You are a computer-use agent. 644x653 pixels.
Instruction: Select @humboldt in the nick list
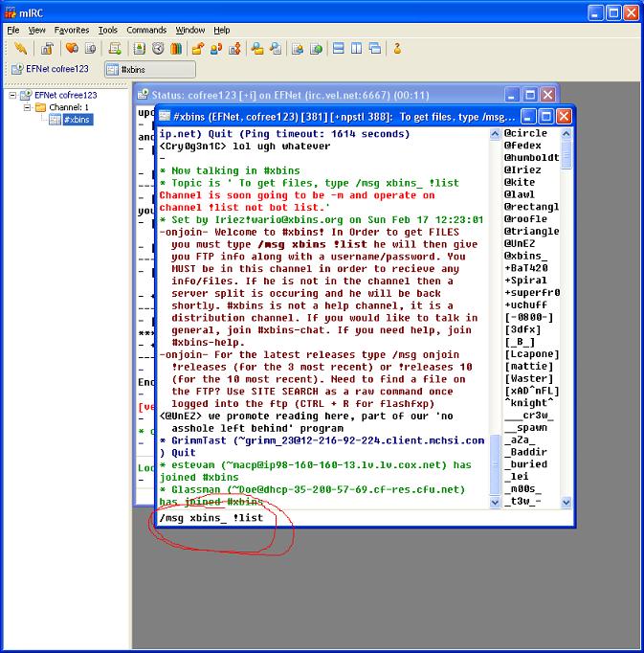pos(532,157)
